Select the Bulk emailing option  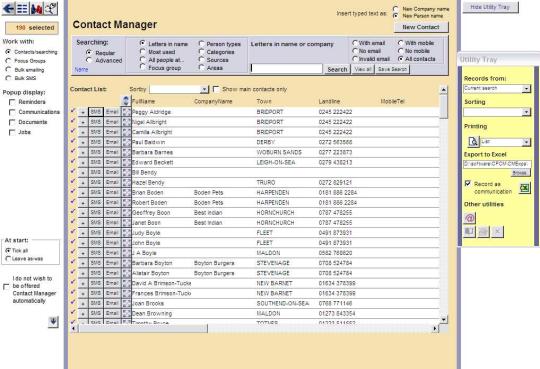[x=8, y=70]
